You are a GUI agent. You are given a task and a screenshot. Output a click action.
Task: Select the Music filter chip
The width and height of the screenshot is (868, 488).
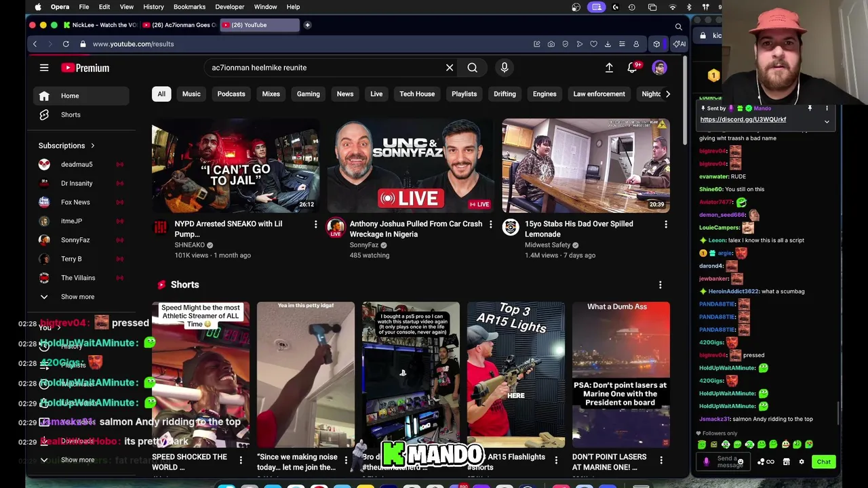(x=191, y=94)
